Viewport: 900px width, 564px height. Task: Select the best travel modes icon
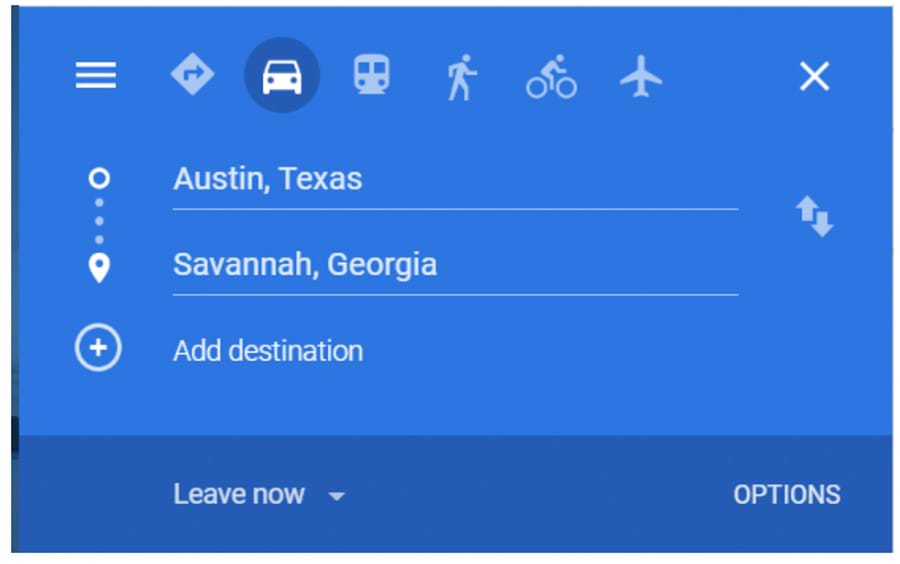pyautogui.click(x=192, y=76)
